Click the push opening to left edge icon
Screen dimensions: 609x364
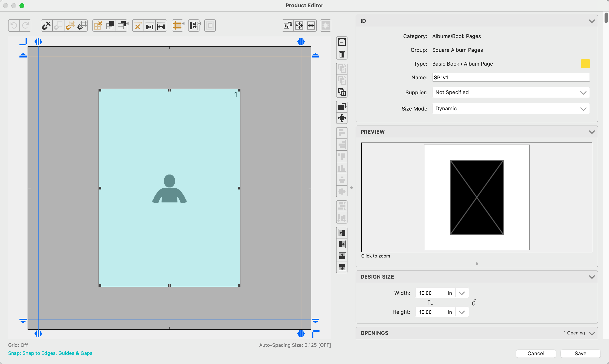click(342, 233)
